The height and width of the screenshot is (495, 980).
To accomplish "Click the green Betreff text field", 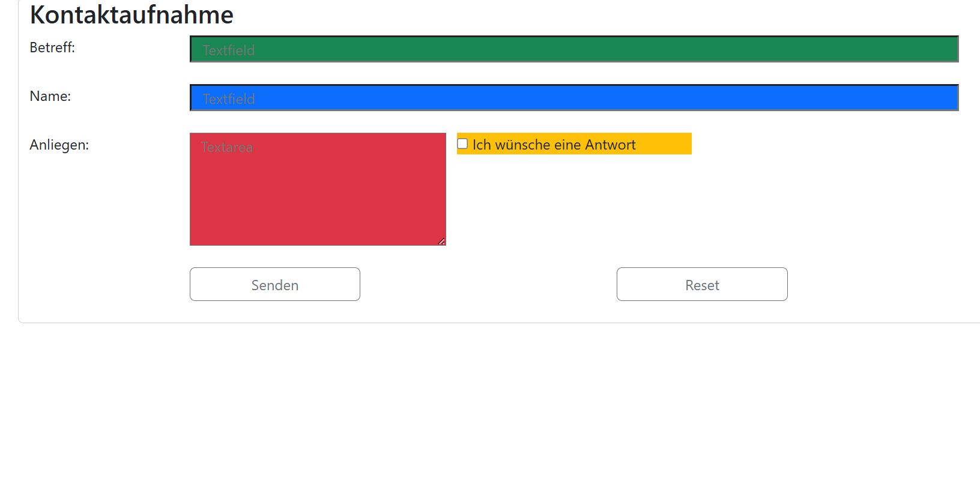I will 574,49.
